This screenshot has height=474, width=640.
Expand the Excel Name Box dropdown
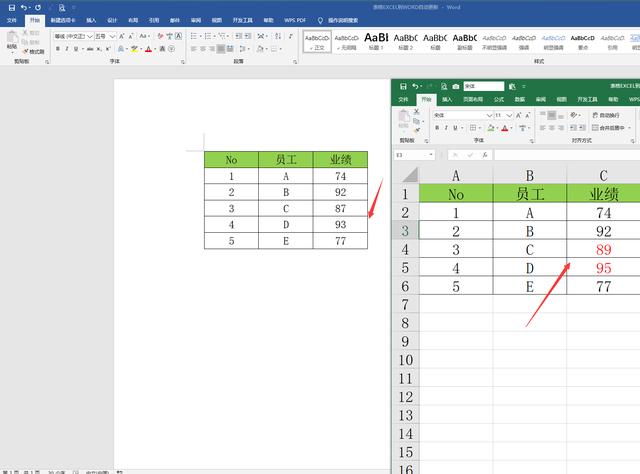pyautogui.click(x=431, y=155)
